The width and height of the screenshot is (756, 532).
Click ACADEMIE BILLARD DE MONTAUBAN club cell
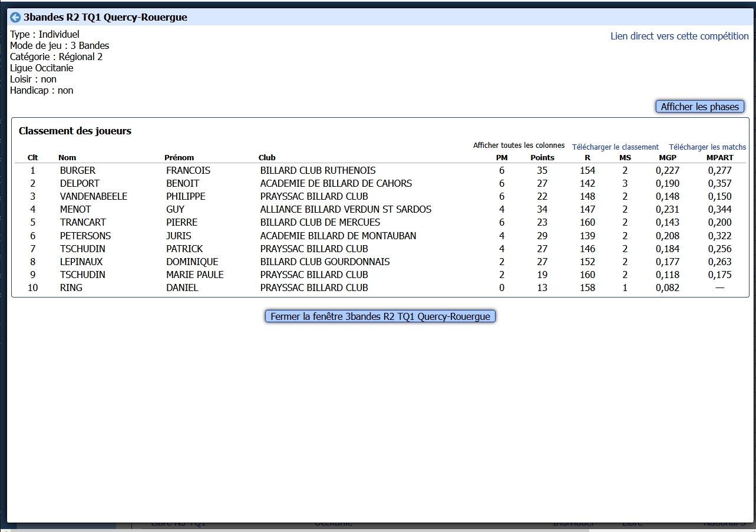point(338,236)
